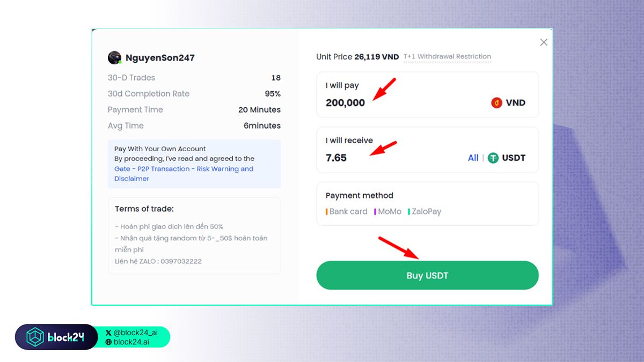The height and width of the screenshot is (362, 644).
Task: Click the NguyenSon247 avatar icon
Action: [x=114, y=58]
